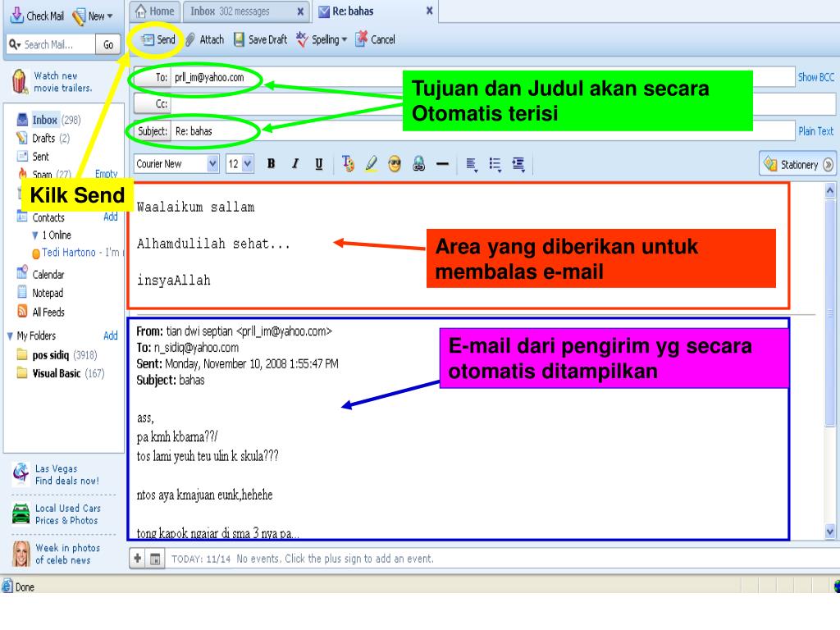
Task: Select the highlighter color tool
Action: (x=372, y=164)
